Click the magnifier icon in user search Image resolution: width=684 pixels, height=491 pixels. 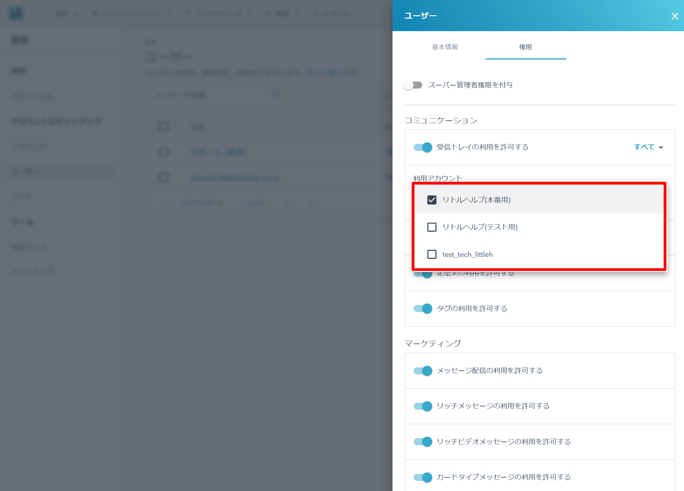[277, 95]
